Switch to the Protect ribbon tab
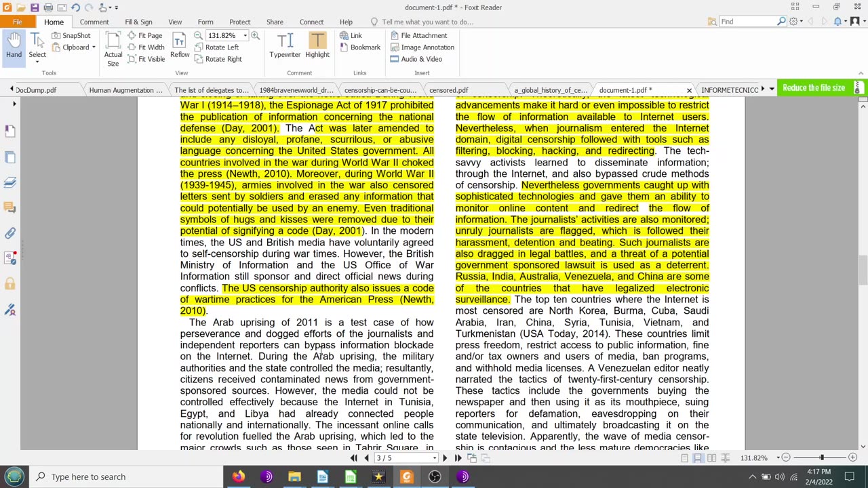This screenshot has width=868, height=488. (x=239, y=22)
